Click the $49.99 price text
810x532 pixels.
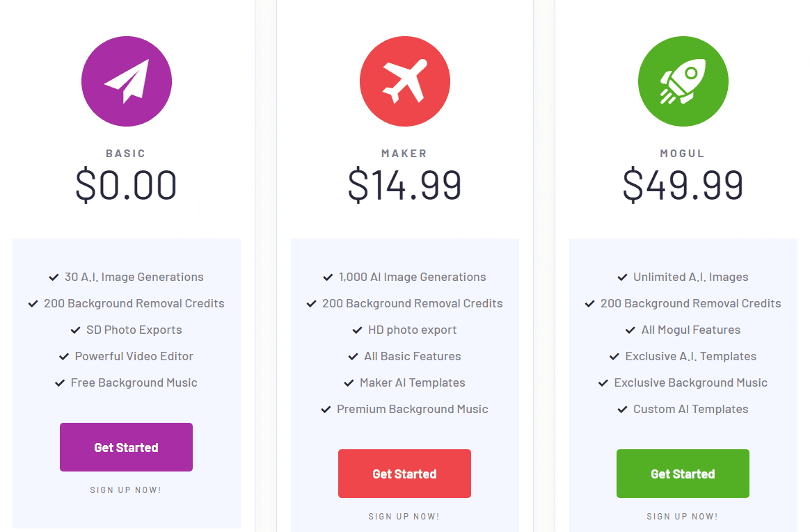(683, 184)
